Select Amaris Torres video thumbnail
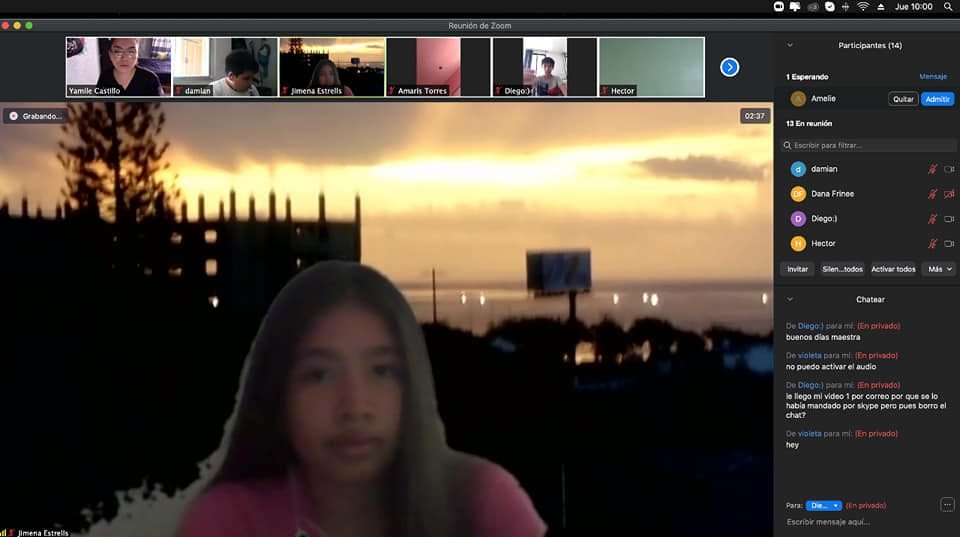 tap(438, 67)
